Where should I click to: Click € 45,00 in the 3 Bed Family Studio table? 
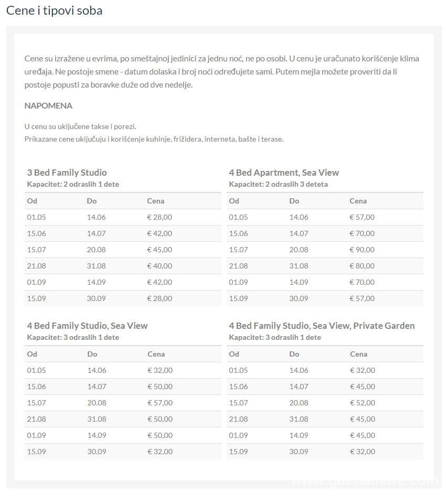coord(159,250)
